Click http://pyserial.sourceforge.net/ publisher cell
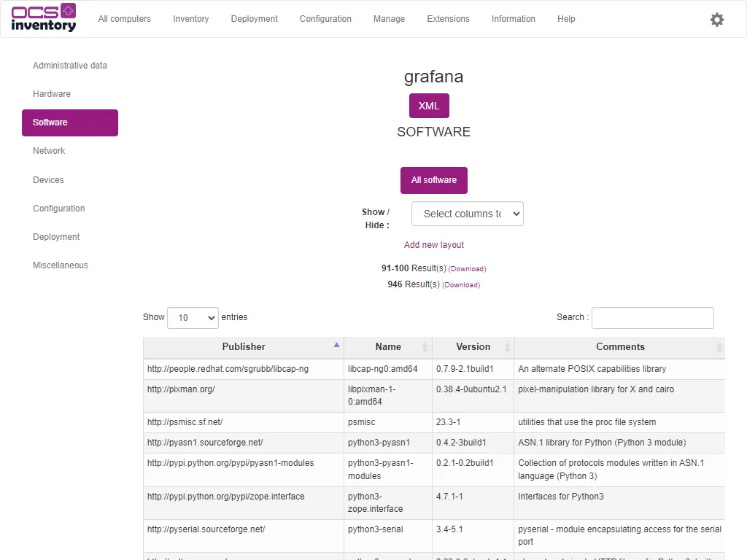Viewport: 747px width, 560px height. pos(244,536)
